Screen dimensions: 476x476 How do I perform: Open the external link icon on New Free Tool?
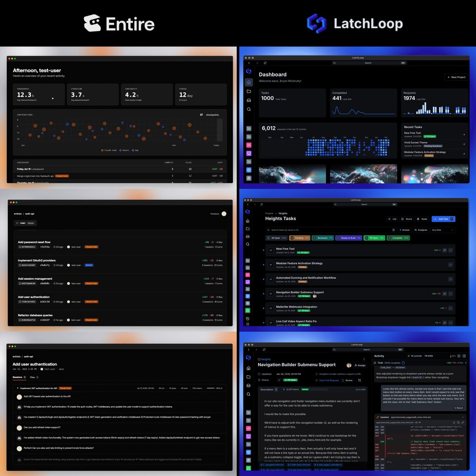coord(445,250)
